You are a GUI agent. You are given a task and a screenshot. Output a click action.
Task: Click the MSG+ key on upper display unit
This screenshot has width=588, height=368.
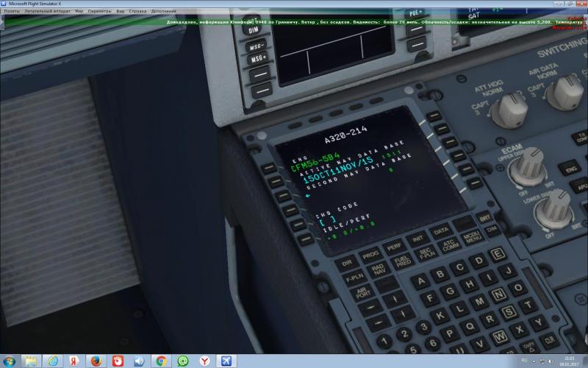tap(259, 59)
